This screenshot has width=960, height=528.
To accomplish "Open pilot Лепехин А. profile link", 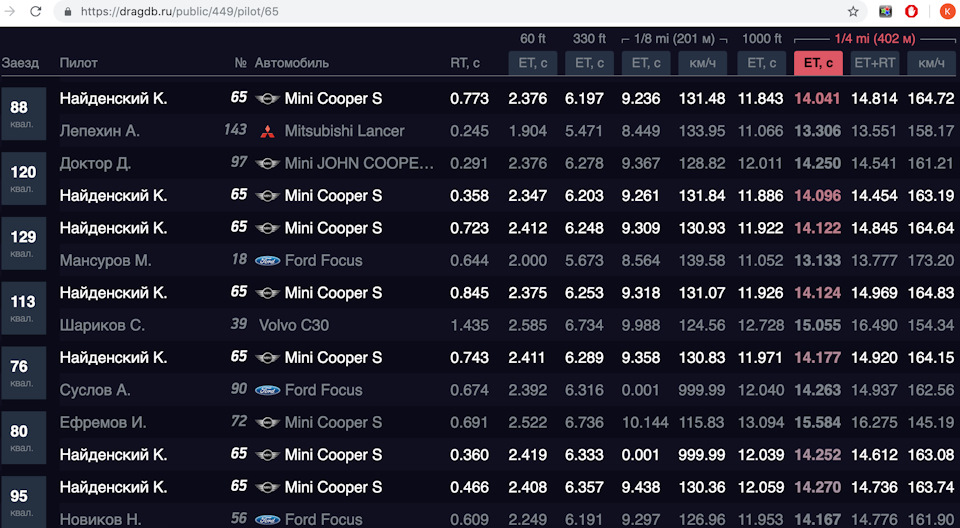I will [x=99, y=131].
